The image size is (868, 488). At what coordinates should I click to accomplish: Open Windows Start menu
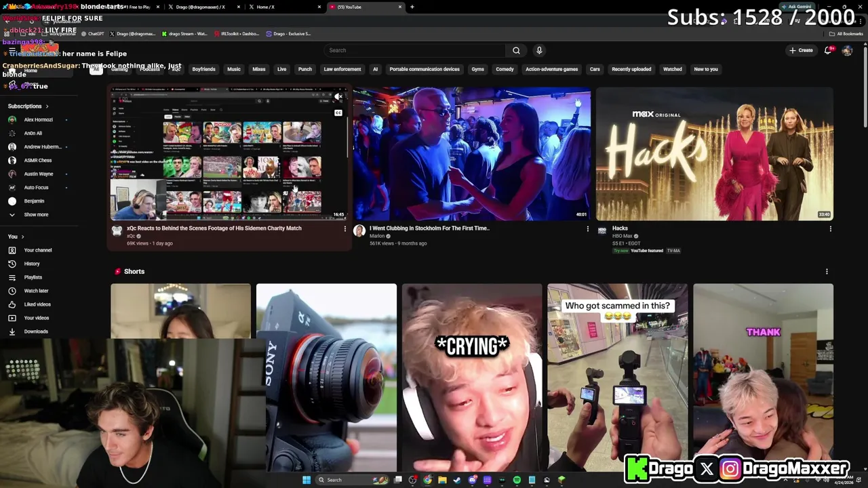coord(307,480)
